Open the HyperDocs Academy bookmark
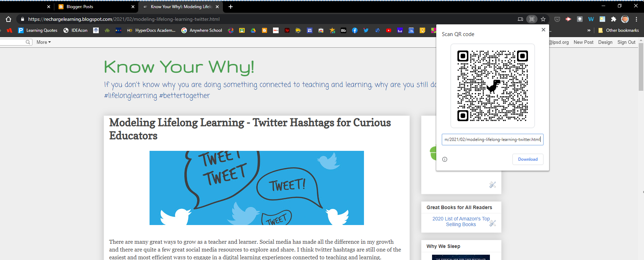 (151, 30)
